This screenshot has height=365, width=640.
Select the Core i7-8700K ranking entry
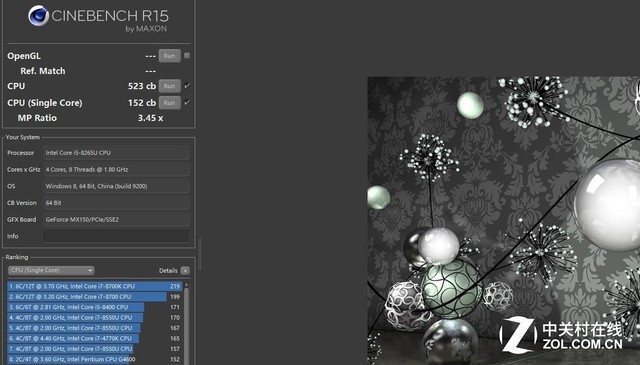click(x=94, y=286)
